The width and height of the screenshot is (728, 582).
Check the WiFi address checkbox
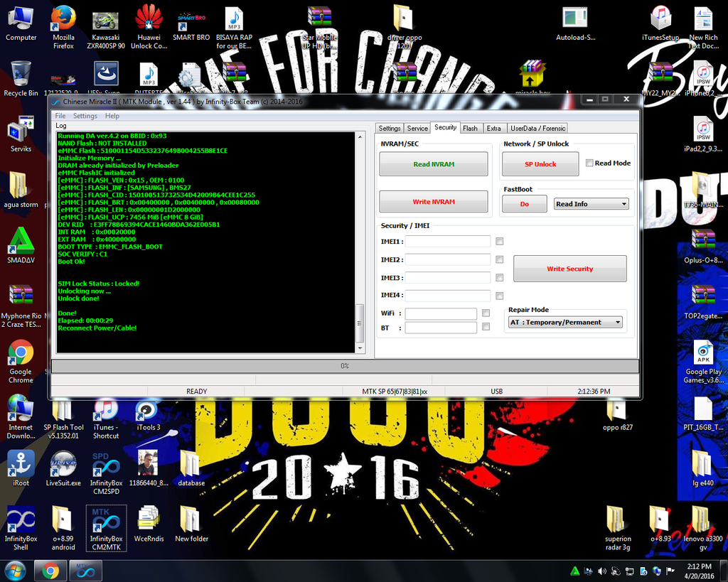coord(486,313)
